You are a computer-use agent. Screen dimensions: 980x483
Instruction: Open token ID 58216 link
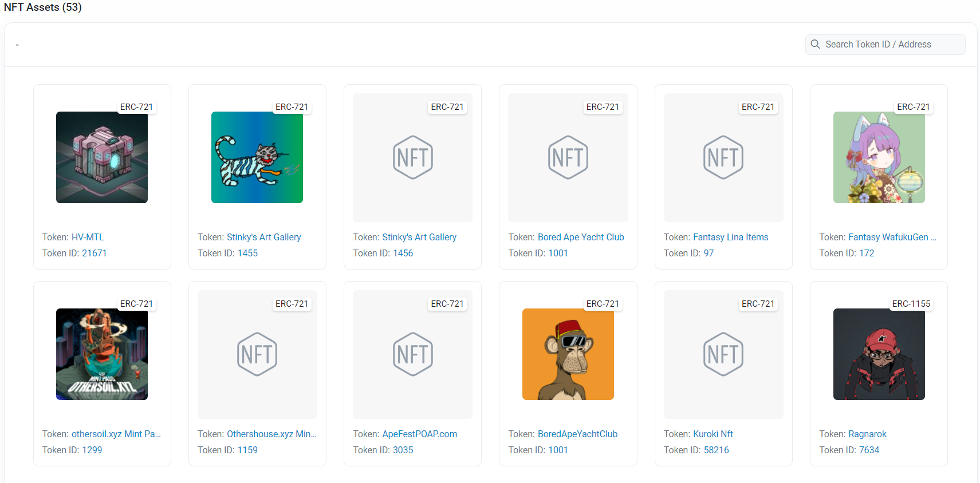[716, 450]
